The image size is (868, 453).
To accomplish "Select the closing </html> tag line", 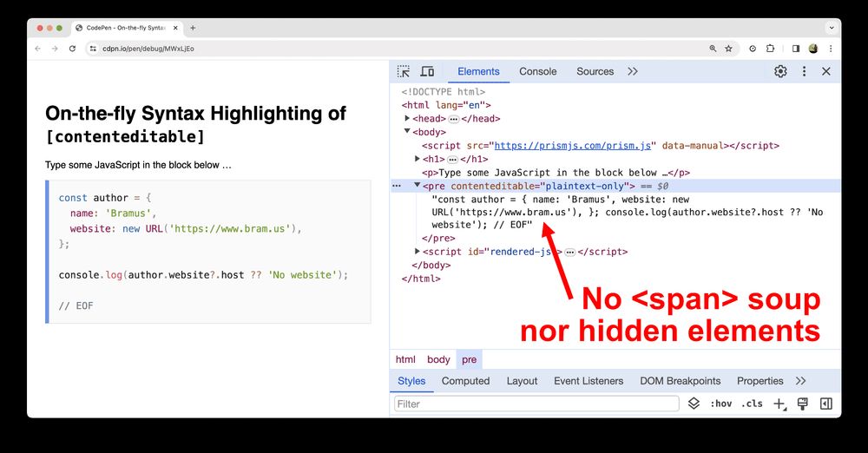I will pos(421,279).
